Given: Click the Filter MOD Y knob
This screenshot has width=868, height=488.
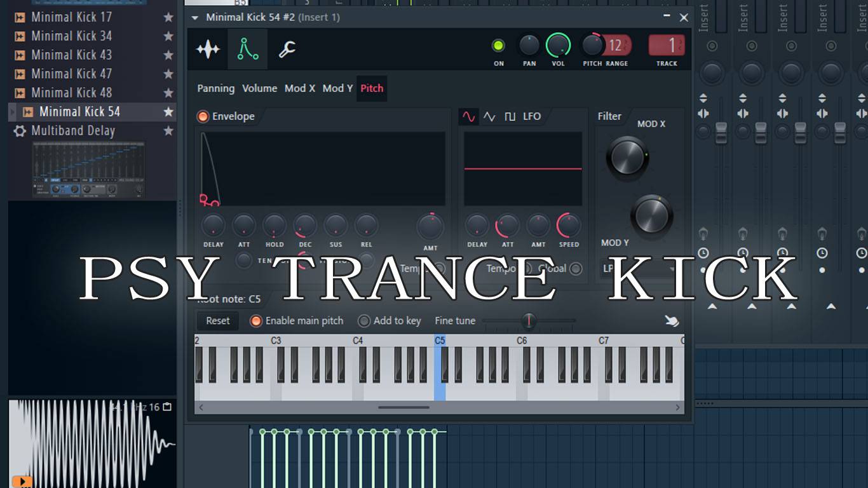Looking at the screenshot, I should pos(652,215).
